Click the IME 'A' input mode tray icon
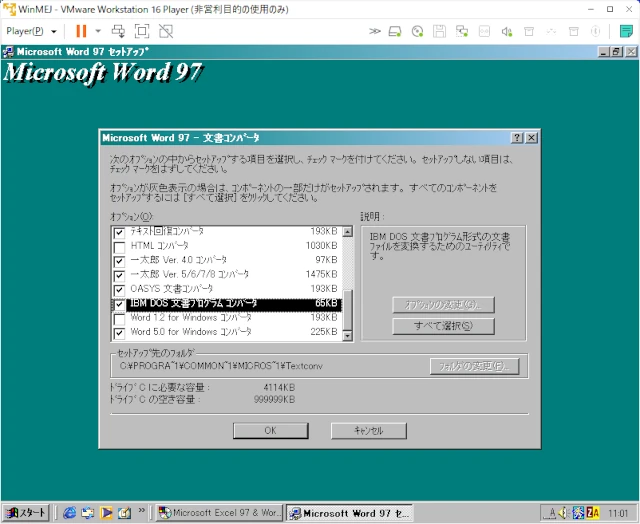This screenshot has height=524, width=640. click(552, 513)
